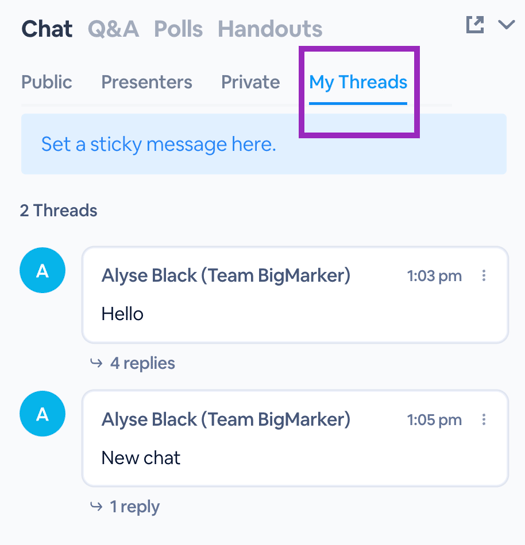525x545 pixels.
Task: Click the avatar beside the Hello message
Action: coord(42,270)
